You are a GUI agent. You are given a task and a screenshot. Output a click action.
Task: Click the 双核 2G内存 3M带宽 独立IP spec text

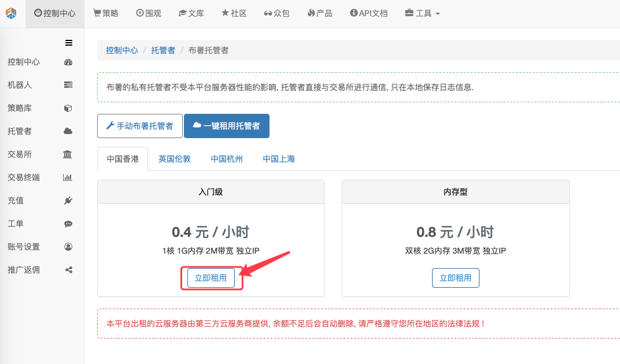click(x=456, y=251)
